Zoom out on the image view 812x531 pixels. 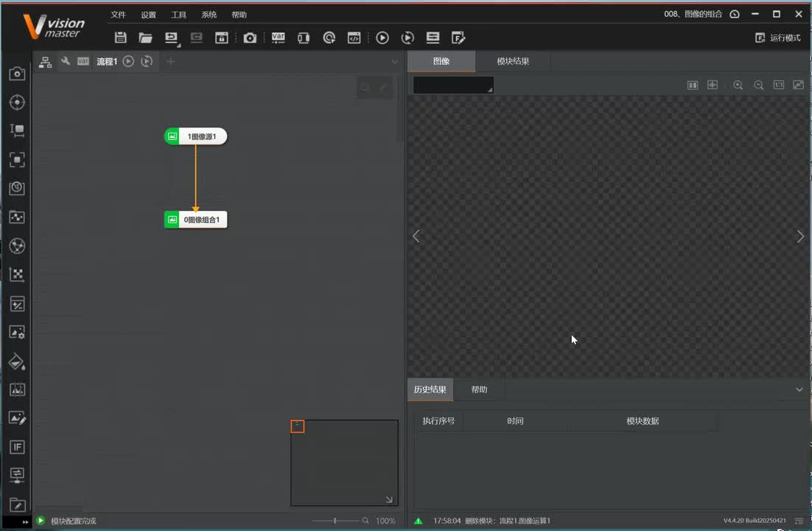click(758, 85)
